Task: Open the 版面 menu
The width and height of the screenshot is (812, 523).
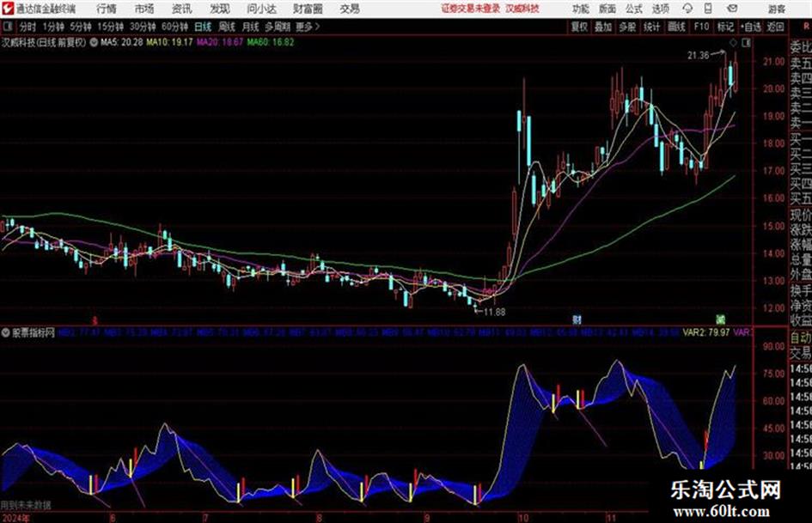Action: [607, 9]
